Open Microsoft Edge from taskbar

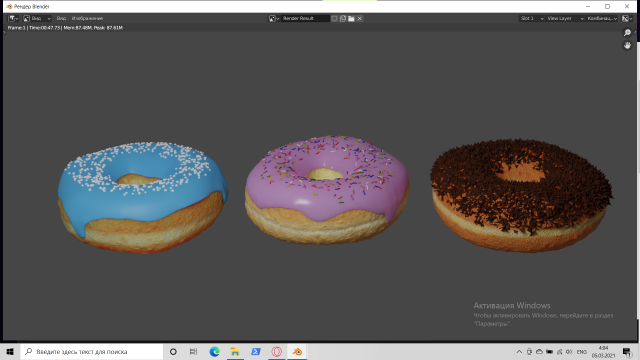[214, 351]
